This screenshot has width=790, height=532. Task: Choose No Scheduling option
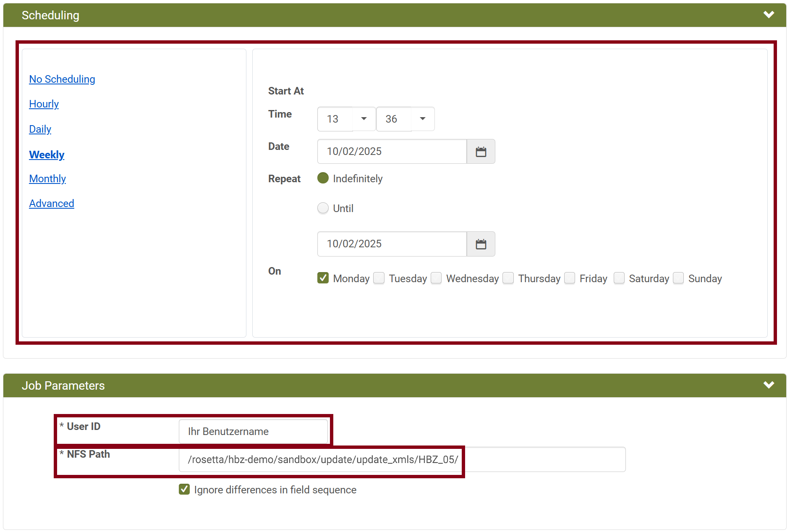(62, 79)
